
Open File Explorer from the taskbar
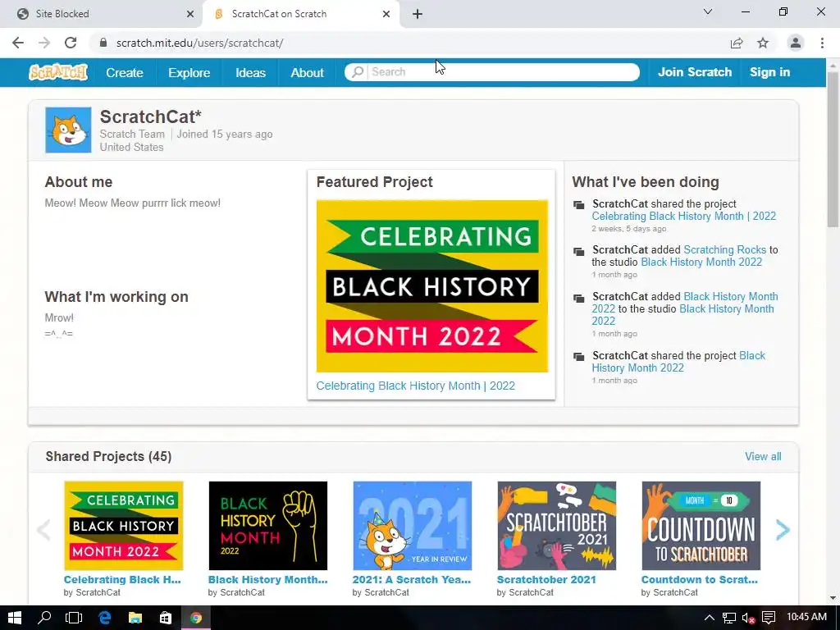pos(135,618)
